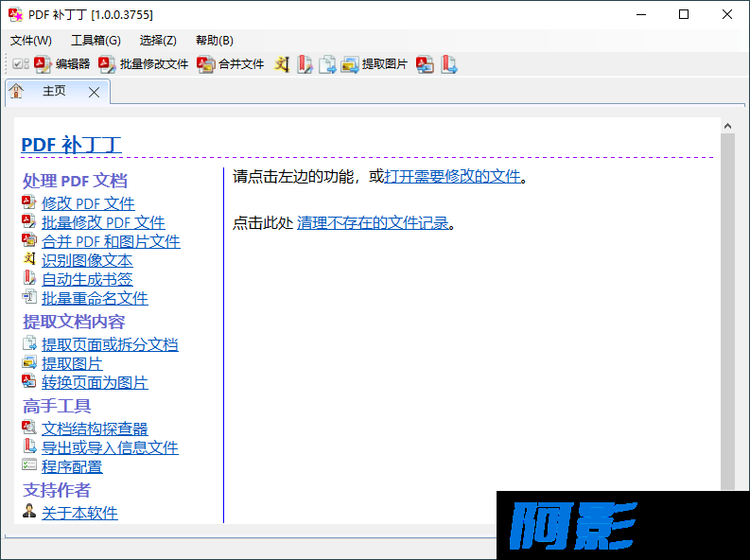Open the 文件(W) menu
This screenshot has width=750, height=560.
[31, 41]
